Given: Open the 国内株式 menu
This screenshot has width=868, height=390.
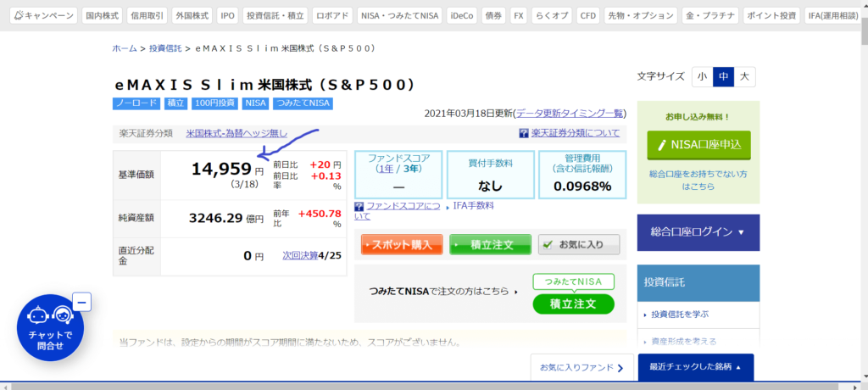Looking at the screenshot, I should [103, 15].
